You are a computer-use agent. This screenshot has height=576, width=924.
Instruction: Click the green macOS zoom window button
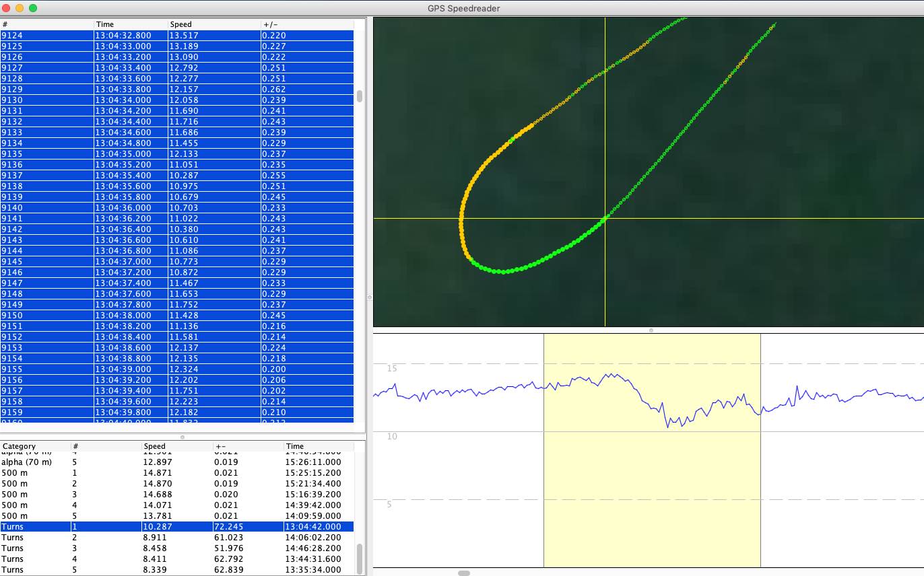(33, 8)
